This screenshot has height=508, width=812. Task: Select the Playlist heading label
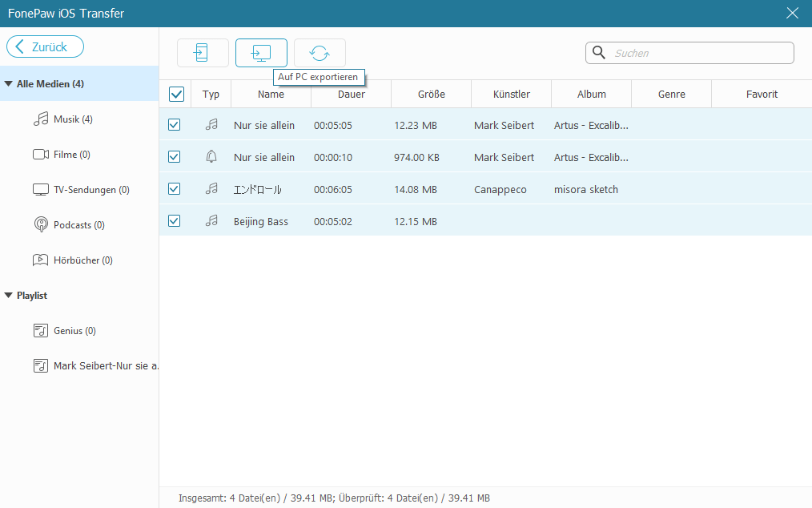pyautogui.click(x=31, y=296)
